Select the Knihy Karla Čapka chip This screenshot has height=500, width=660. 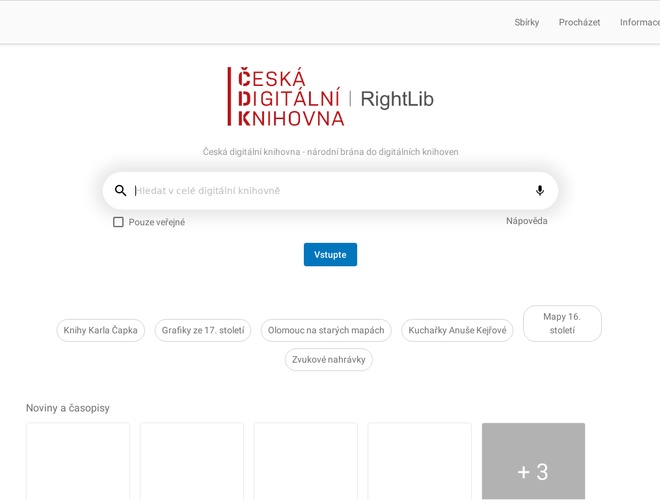click(x=101, y=330)
